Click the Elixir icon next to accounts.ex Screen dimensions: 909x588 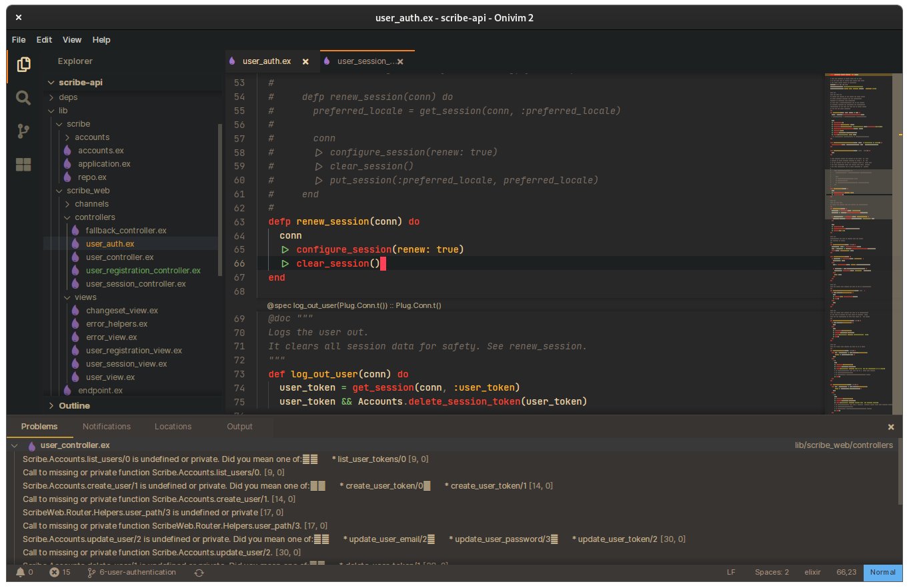[67, 151]
